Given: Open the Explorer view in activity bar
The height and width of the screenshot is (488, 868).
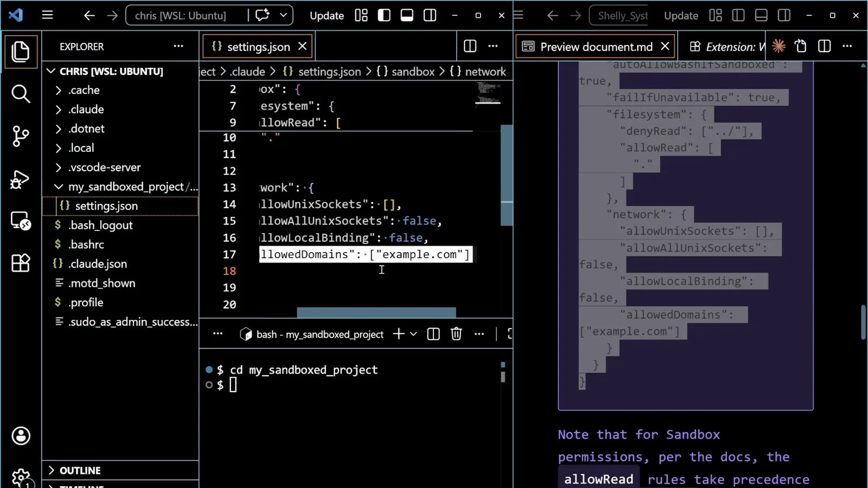Looking at the screenshot, I should pos(21,52).
